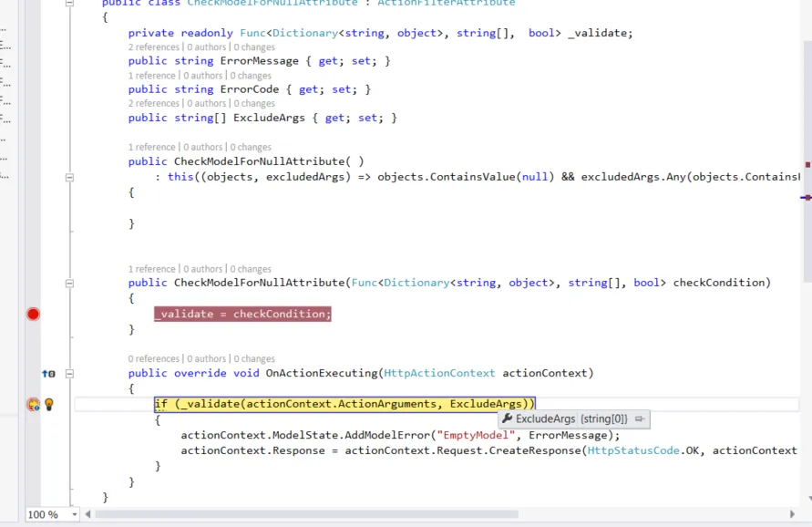Click the override indicator beside OnActionExecuting
The height and width of the screenshot is (527, 812).
coord(48,374)
